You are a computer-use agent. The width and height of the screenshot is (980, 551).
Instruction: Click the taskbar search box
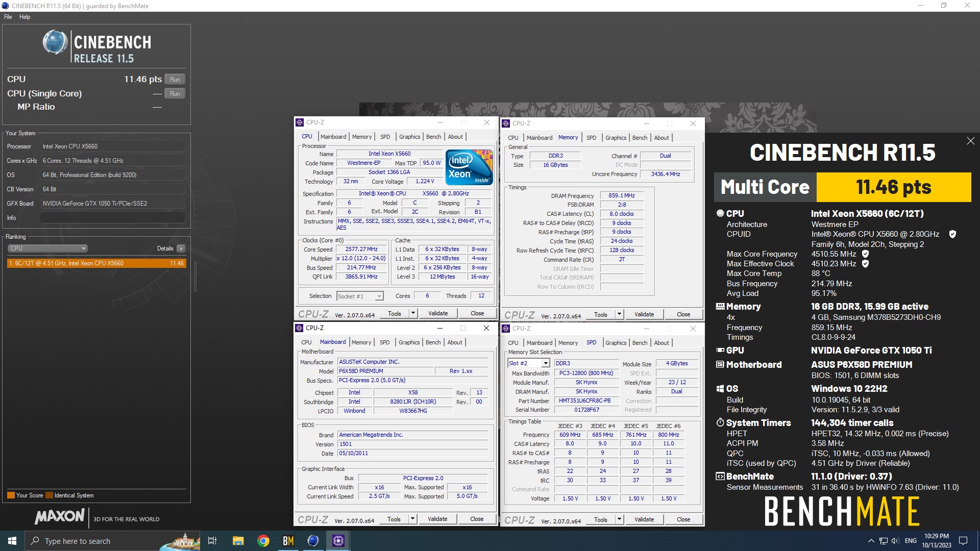coord(112,541)
